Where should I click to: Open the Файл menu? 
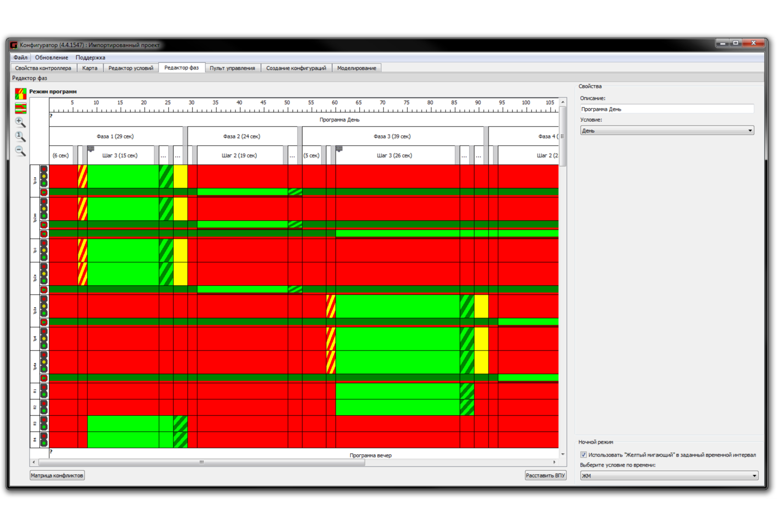tap(21, 57)
